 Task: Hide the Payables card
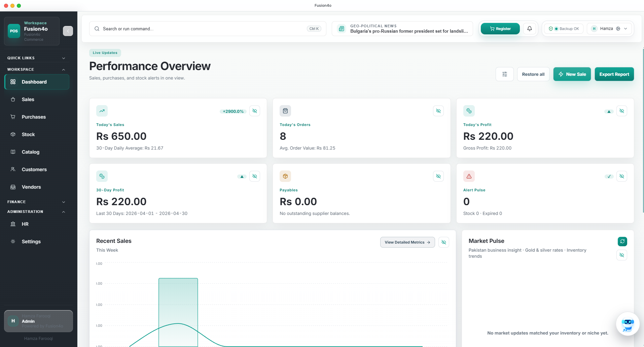(x=438, y=176)
